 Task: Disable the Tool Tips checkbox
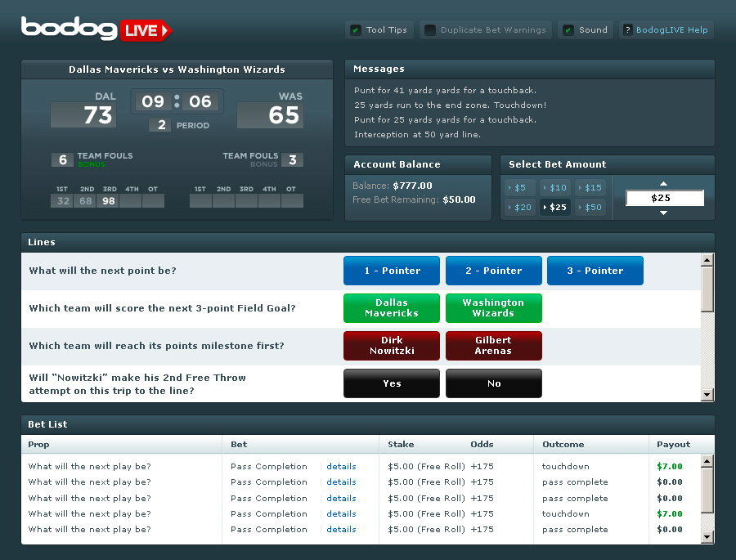point(356,30)
